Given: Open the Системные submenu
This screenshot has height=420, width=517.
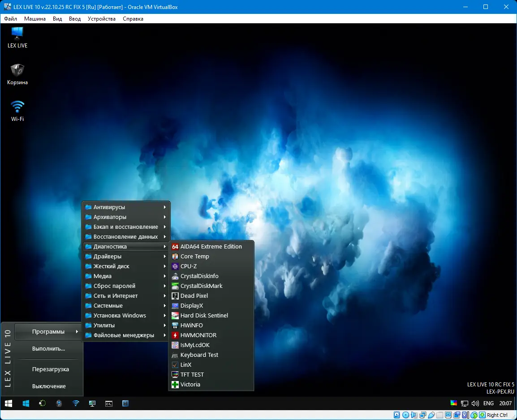Looking at the screenshot, I should click(x=126, y=306).
